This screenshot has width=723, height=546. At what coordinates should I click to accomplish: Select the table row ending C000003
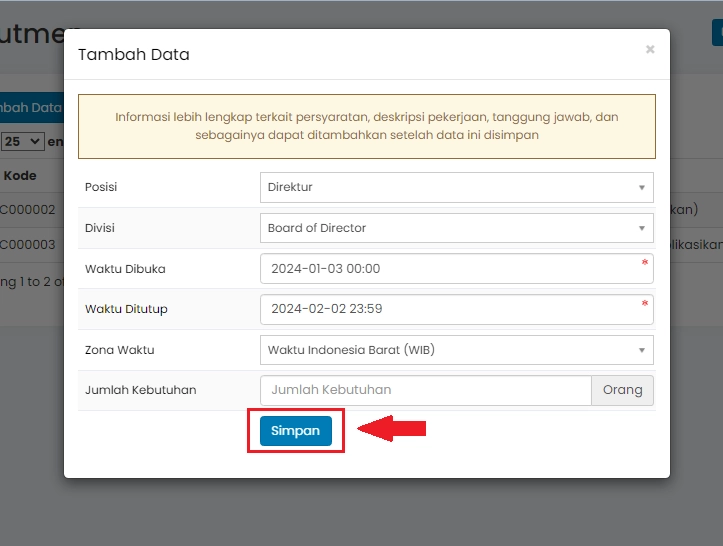point(28,245)
